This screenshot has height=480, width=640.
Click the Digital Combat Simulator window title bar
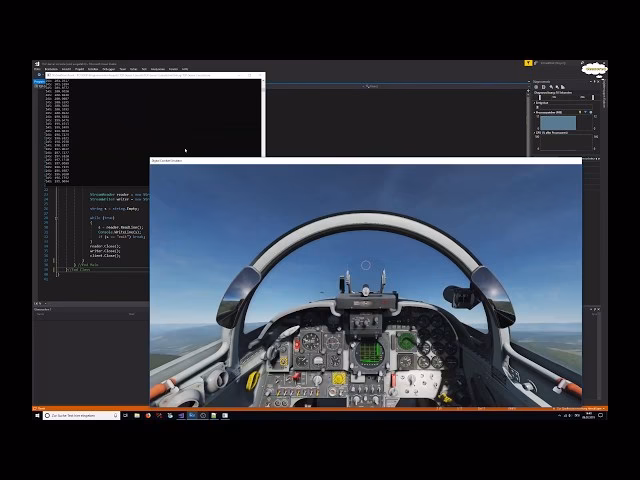point(366,160)
